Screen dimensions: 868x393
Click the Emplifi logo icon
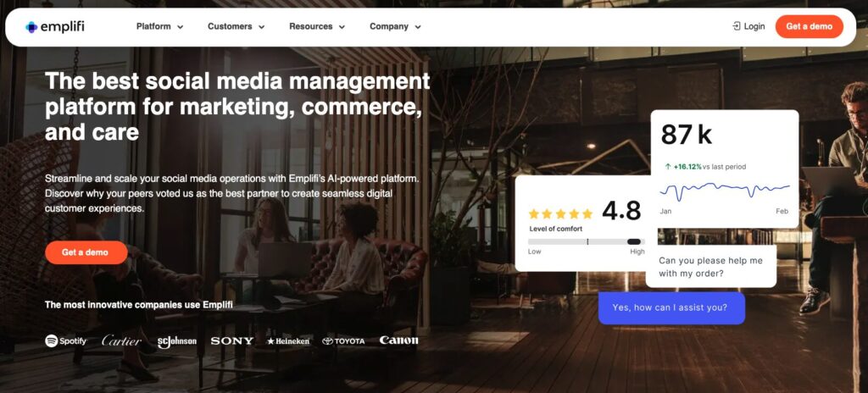point(31,26)
